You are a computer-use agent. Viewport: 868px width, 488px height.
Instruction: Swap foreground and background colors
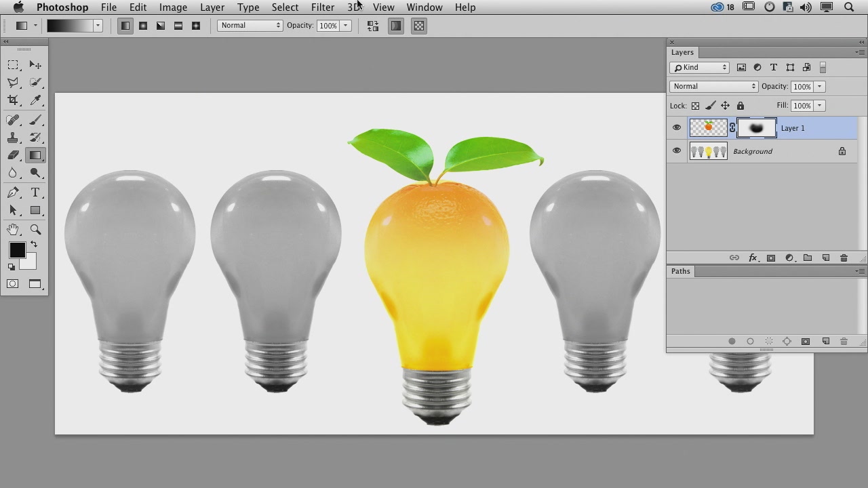pyautogui.click(x=33, y=245)
